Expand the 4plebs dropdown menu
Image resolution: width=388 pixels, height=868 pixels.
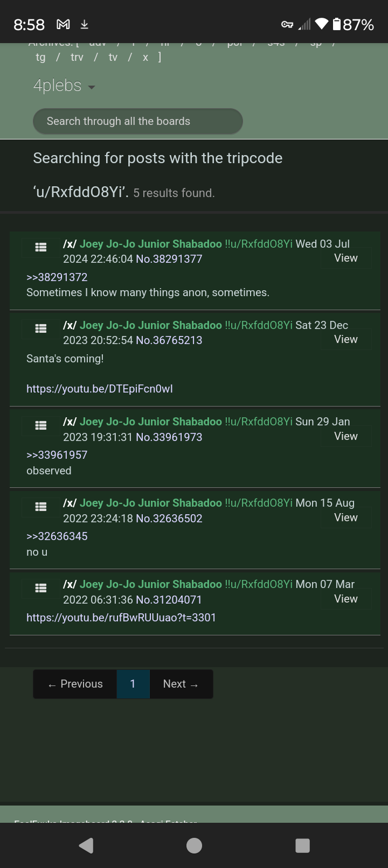click(64, 86)
